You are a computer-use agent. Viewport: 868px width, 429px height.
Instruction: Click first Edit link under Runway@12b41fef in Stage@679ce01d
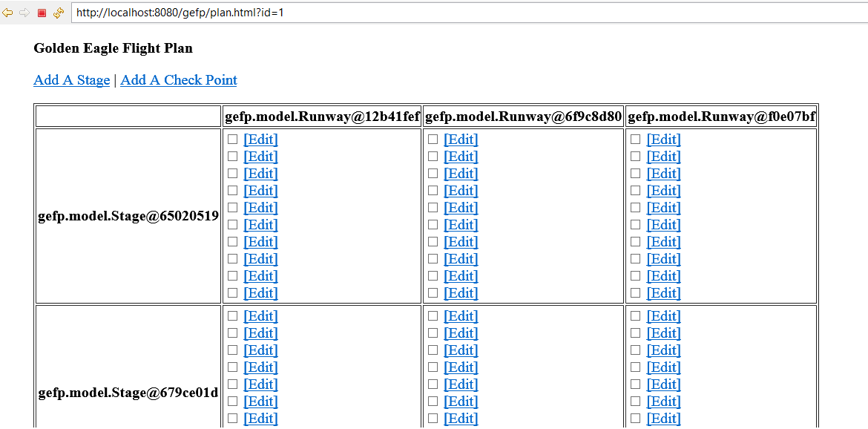click(x=260, y=316)
